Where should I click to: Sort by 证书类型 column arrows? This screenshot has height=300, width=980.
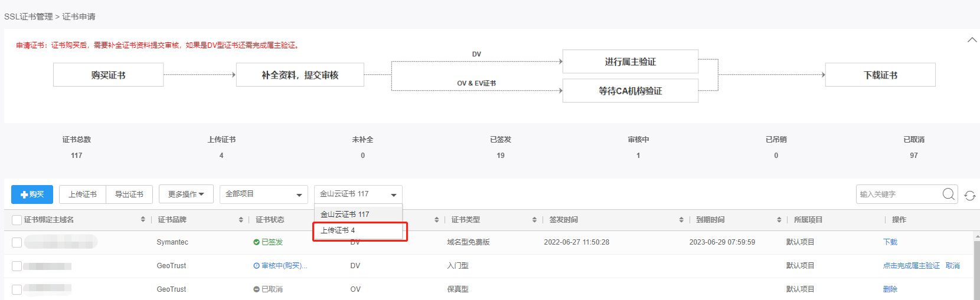(x=534, y=219)
